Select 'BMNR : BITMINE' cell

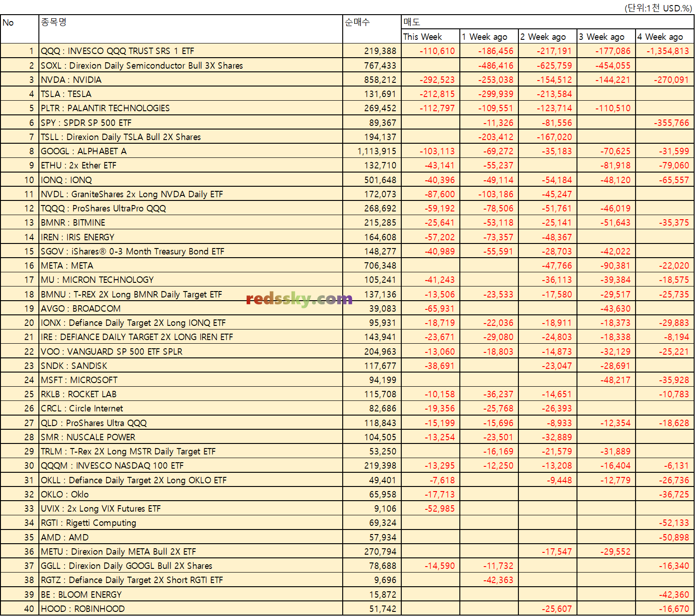coord(191,222)
